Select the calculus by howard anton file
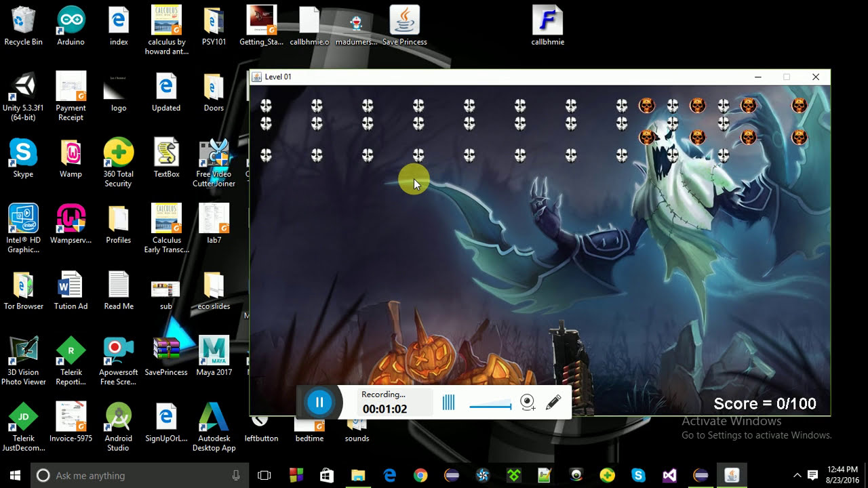 pyautogui.click(x=166, y=31)
